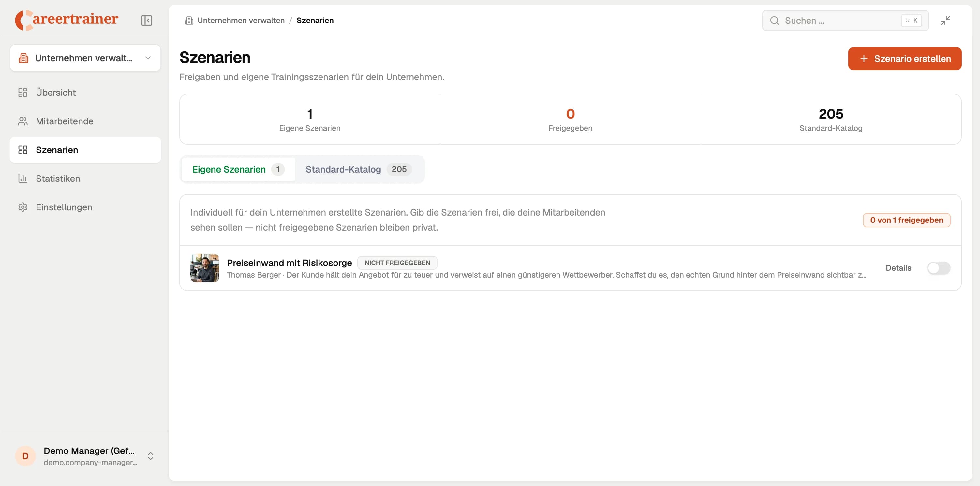Click the demo.company-manager email text
Screen dimensions: 980x486
[x=90, y=463]
